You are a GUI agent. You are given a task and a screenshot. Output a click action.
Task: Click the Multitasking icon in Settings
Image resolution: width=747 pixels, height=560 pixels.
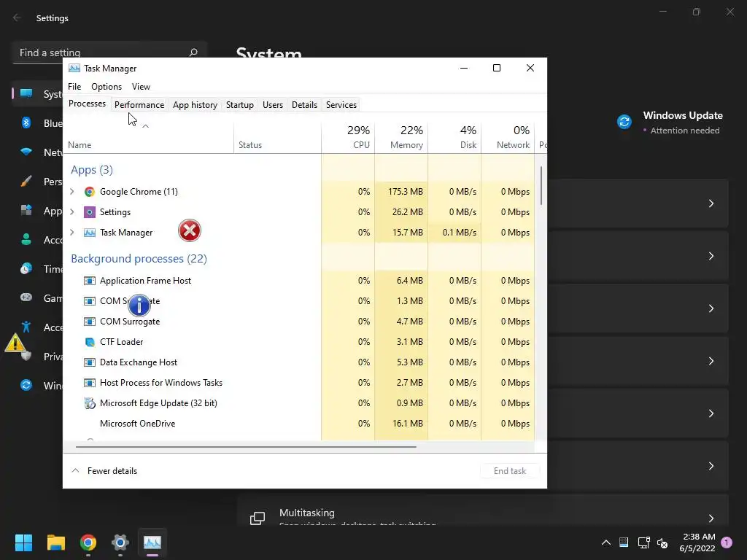click(258, 518)
